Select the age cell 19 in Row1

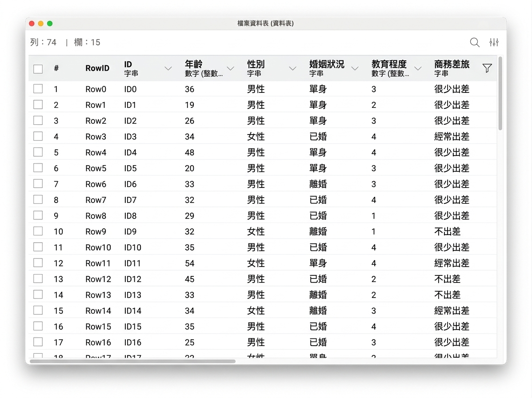[189, 105]
